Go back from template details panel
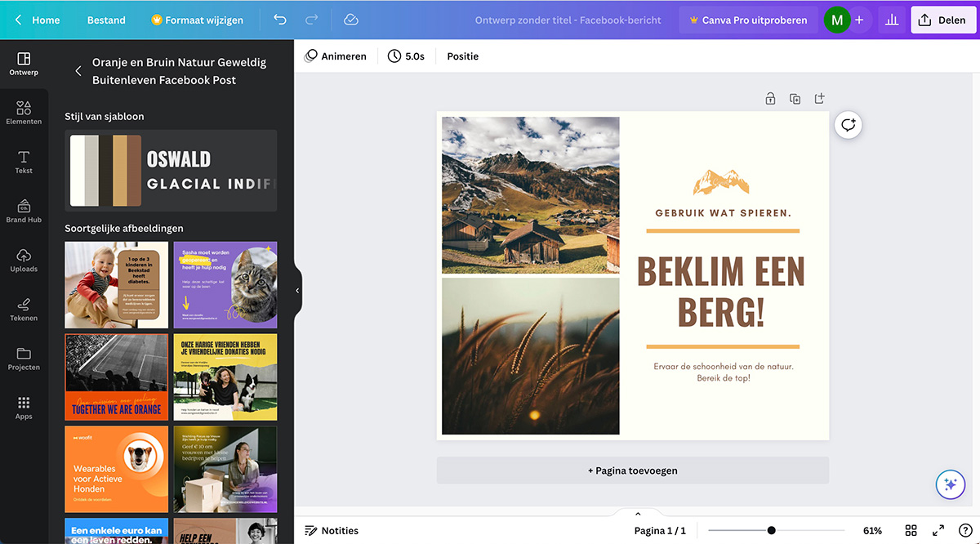The height and width of the screenshot is (544, 980). pos(78,71)
